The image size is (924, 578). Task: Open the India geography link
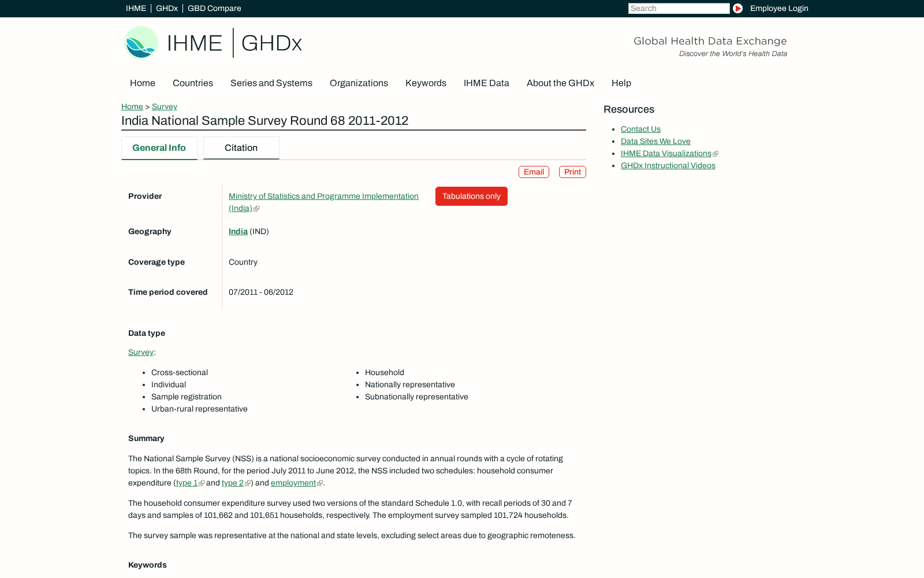pos(238,231)
